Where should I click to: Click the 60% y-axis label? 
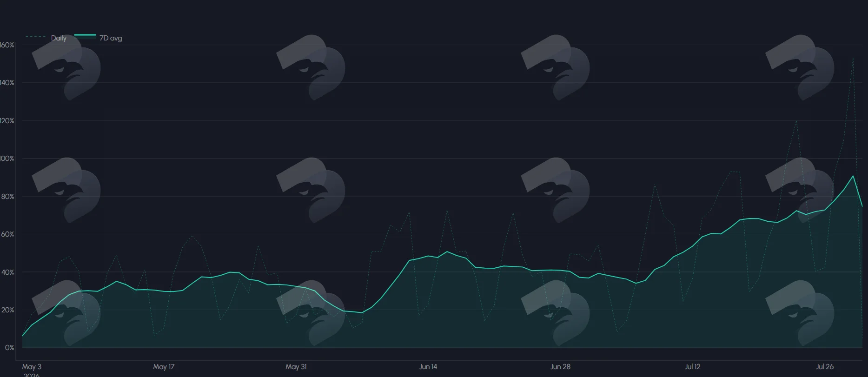click(x=7, y=234)
